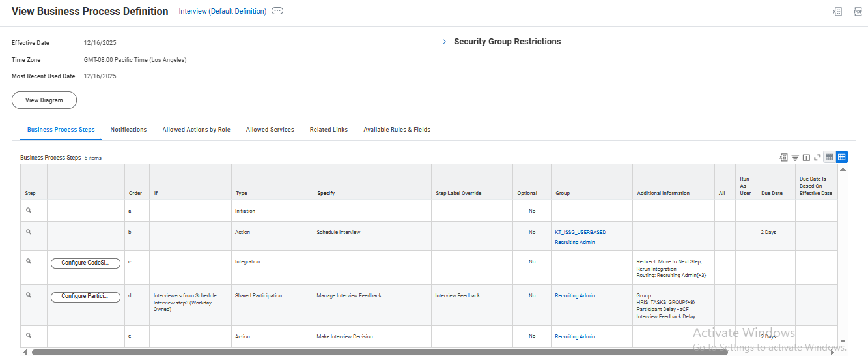Viewport: 868px width, 356px height.
Task: Expand Security Group Restrictions section
Action: [445, 42]
